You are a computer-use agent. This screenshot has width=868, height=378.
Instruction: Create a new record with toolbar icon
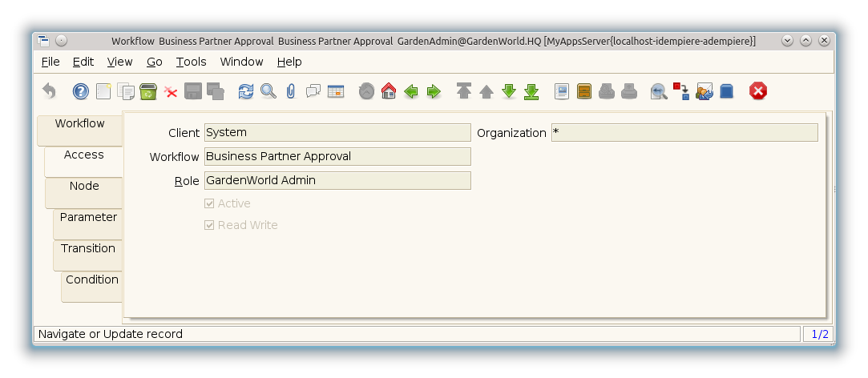point(103,91)
